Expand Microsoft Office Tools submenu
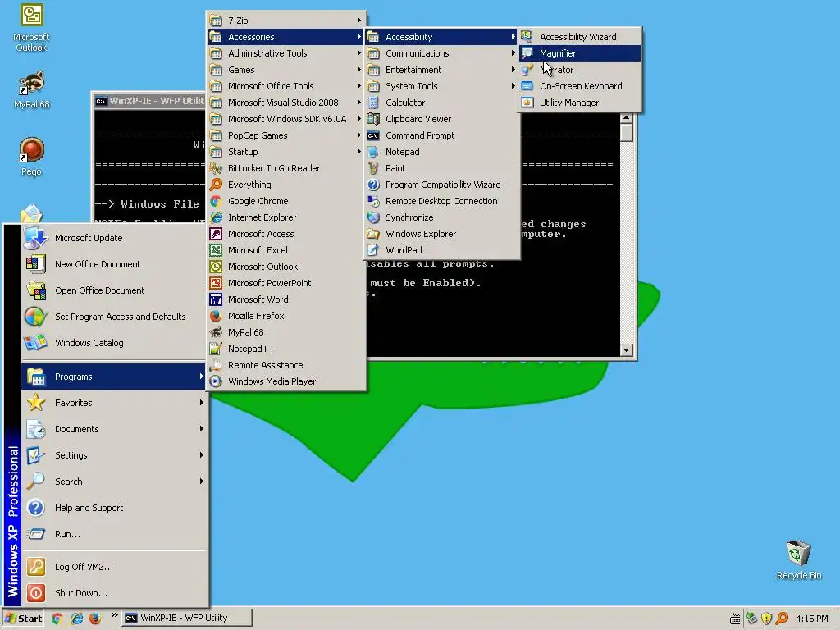The image size is (840, 630). click(x=286, y=86)
